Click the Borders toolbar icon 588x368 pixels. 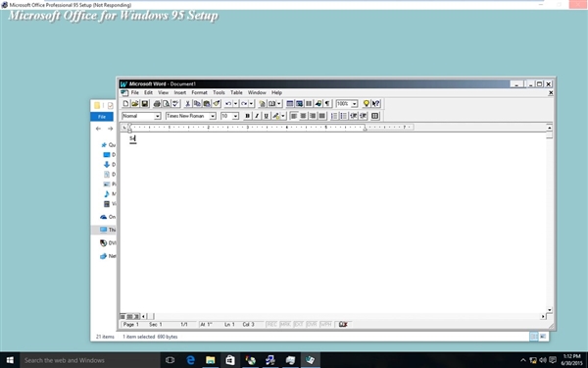[x=374, y=116]
